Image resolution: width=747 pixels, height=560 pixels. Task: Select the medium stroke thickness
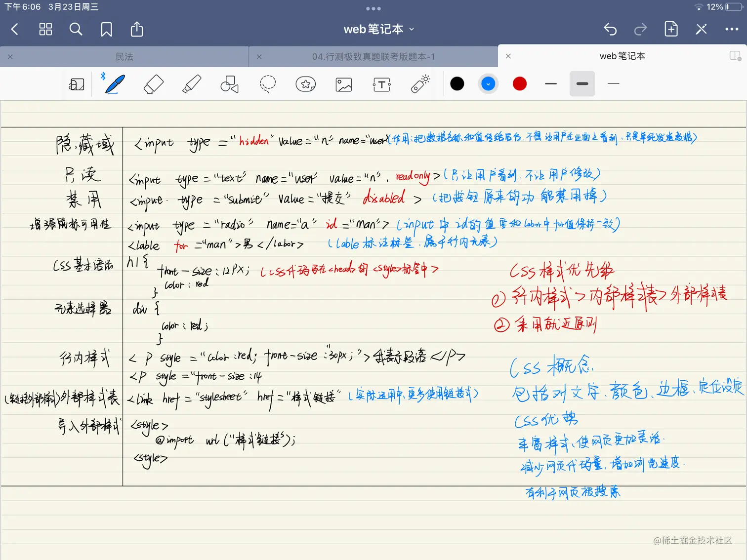tap(551, 84)
